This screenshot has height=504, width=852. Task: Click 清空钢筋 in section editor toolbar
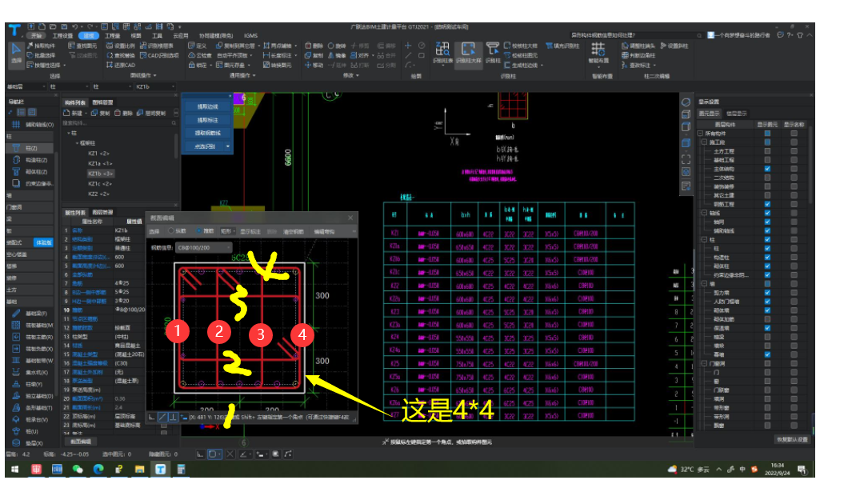(x=294, y=232)
